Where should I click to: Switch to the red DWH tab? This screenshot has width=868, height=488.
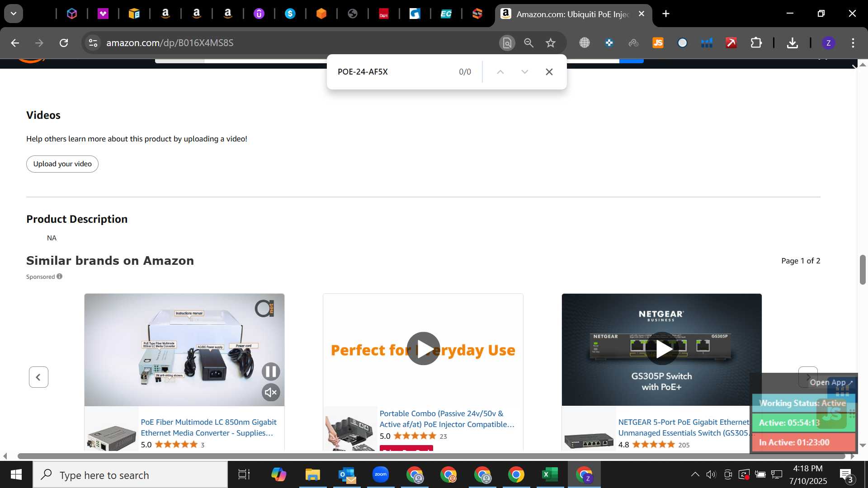(384, 14)
